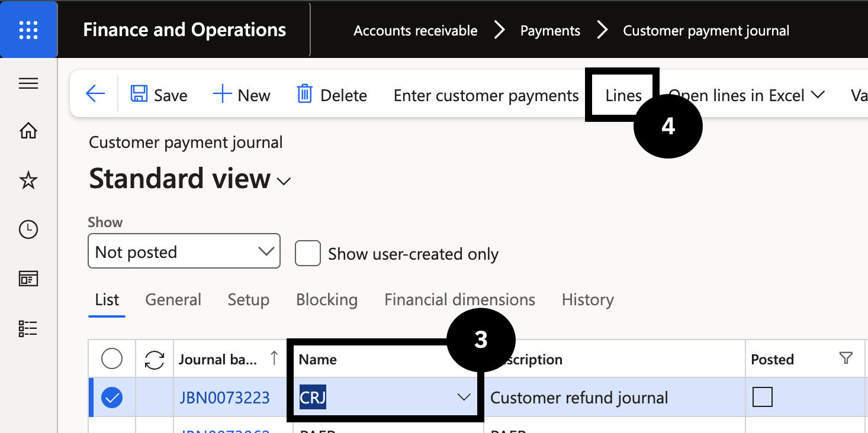
Task: Open journal Lines
Action: (623, 96)
